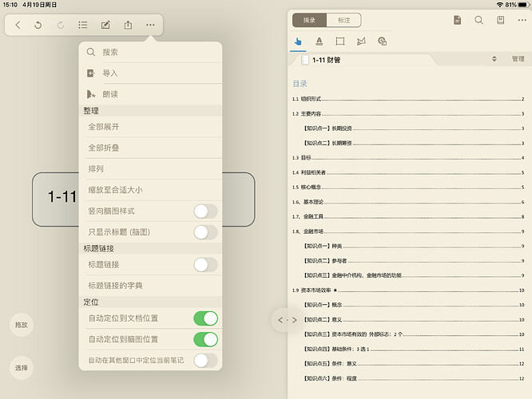532x399 pixels.
Task: Click the 导入 import icon in the menu
Action: (90, 73)
